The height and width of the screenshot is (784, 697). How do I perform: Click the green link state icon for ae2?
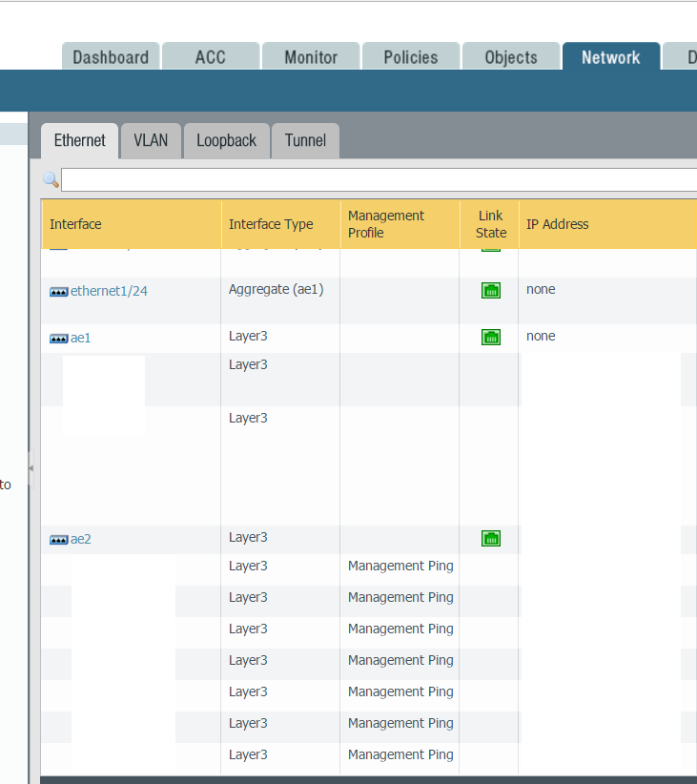tap(491, 539)
